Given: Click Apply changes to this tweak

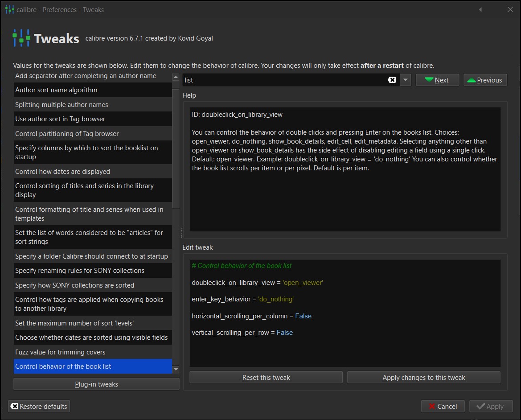Looking at the screenshot, I should pyautogui.click(x=424, y=378).
